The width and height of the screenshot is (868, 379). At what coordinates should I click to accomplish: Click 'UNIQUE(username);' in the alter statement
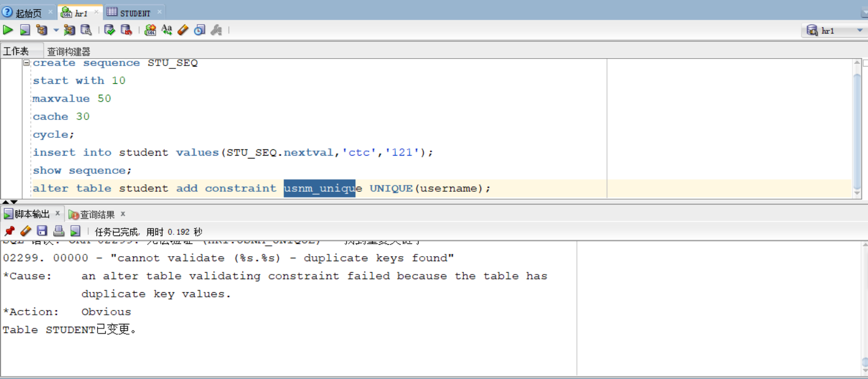(x=431, y=188)
